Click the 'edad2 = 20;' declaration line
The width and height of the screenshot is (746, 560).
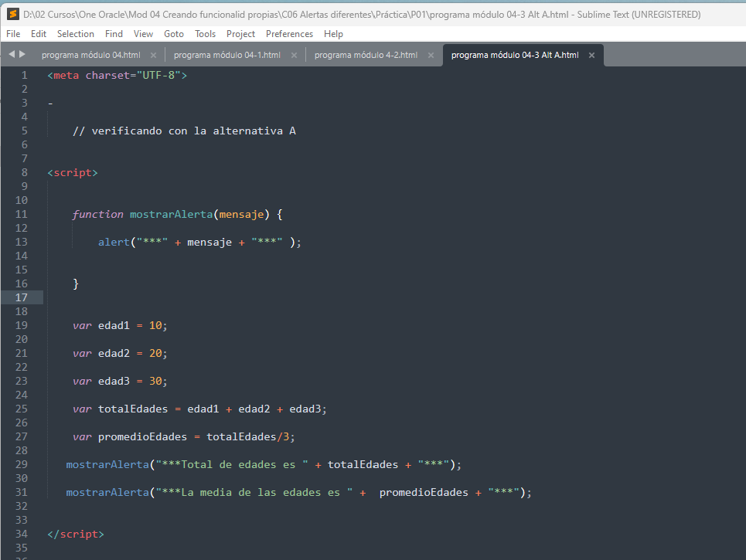(x=120, y=353)
